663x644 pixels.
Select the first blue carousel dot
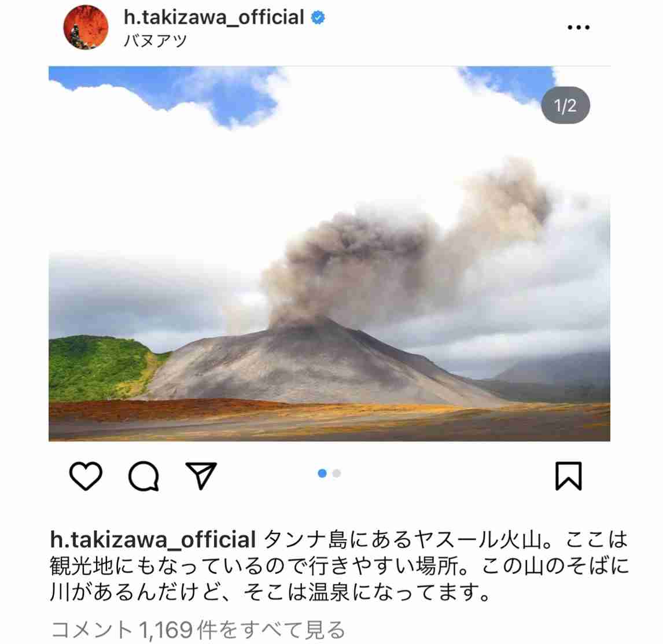click(322, 473)
